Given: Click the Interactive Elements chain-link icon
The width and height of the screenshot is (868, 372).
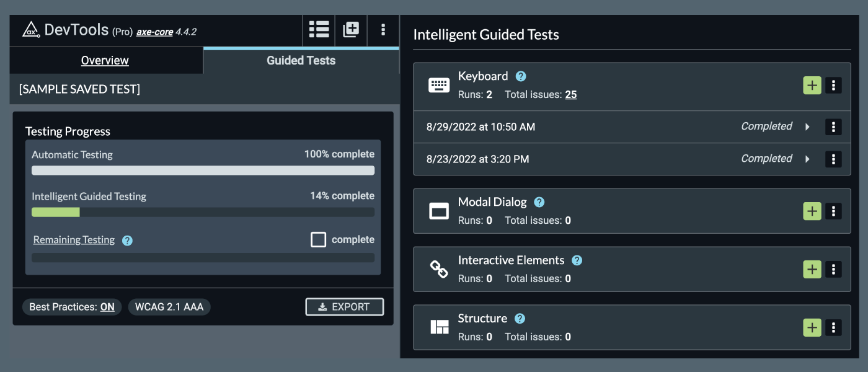Looking at the screenshot, I should click(x=439, y=269).
